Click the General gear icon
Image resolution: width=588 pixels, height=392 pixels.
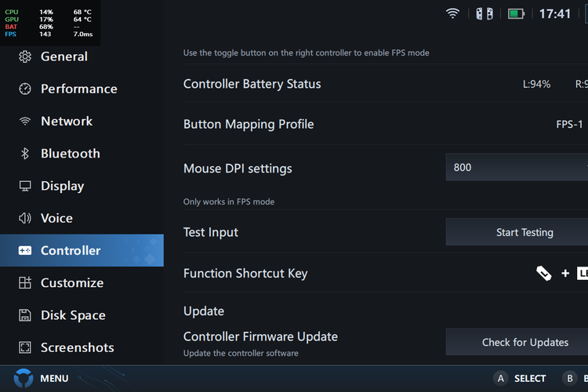tap(25, 56)
